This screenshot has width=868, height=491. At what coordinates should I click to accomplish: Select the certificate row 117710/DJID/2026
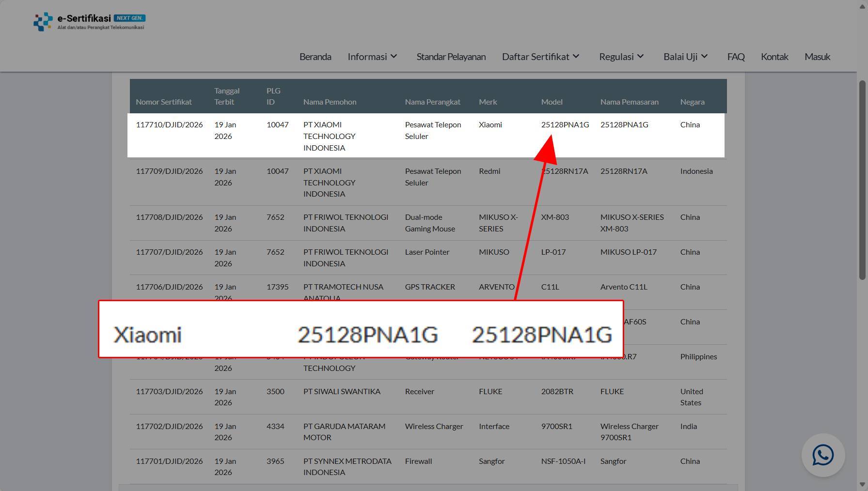pyautogui.click(x=426, y=136)
